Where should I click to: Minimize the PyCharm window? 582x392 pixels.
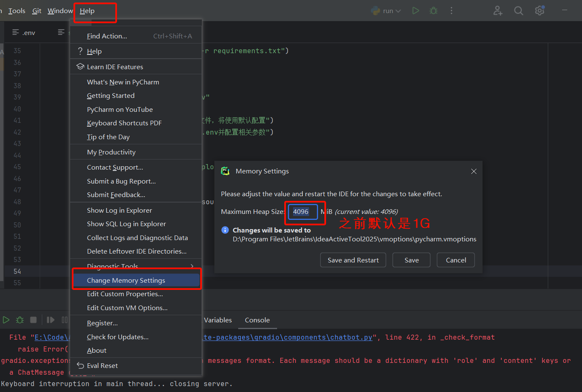click(x=565, y=10)
